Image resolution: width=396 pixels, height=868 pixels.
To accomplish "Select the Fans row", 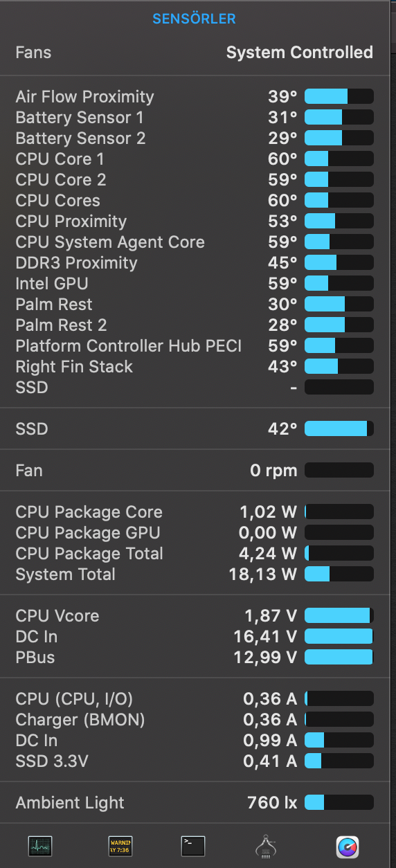I will (198, 53).
